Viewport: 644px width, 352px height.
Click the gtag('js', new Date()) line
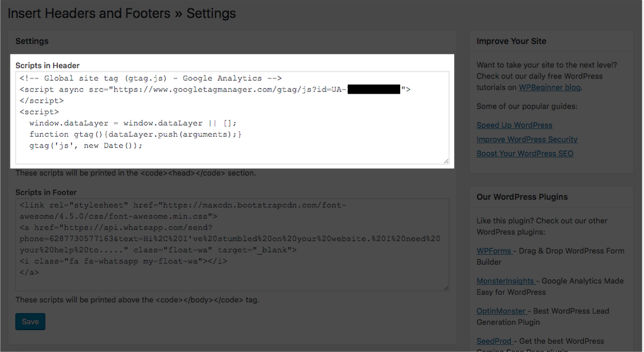pos(86,146)
